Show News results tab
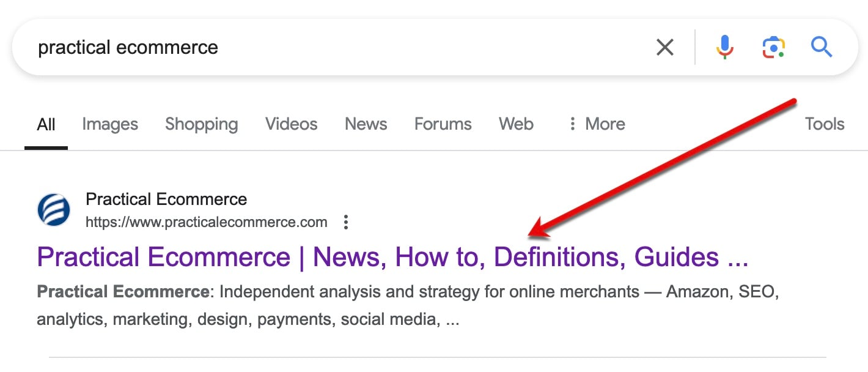The width and height of the screenshot is (868, 372). click(x=366, y=124)
